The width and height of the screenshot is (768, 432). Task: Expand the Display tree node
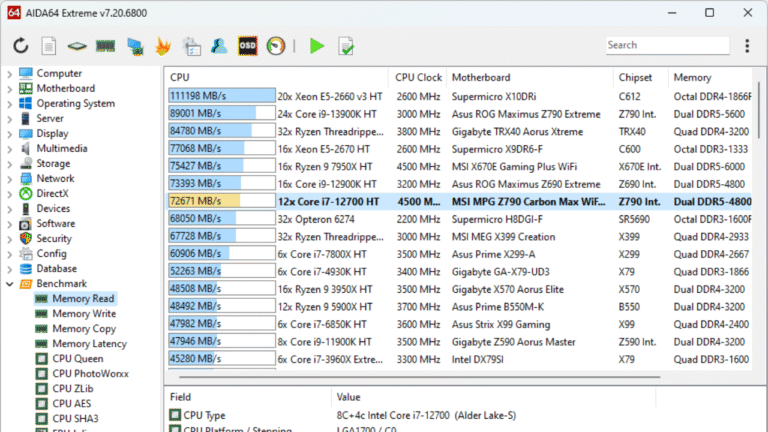pos(9,134)
